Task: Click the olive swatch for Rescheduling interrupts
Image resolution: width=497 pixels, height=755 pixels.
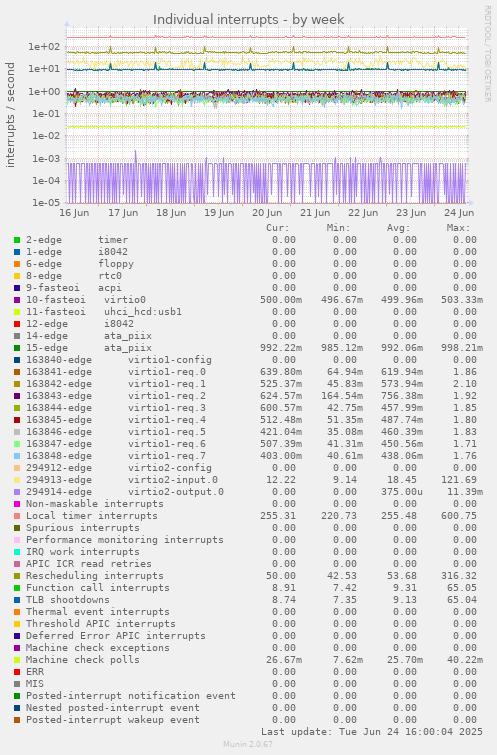Action: [17, 576]
